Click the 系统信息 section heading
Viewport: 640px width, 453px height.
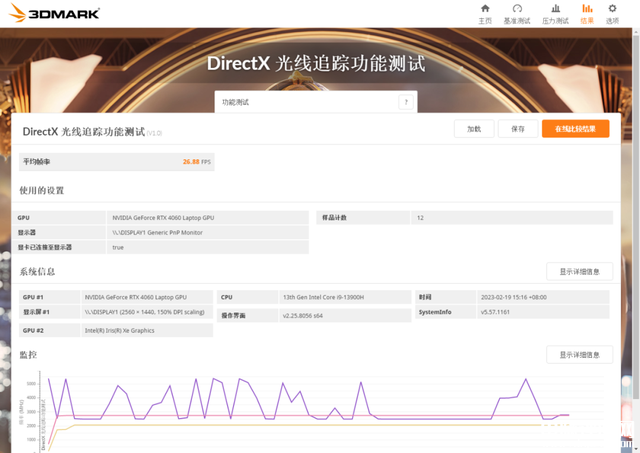pyautogui.click(x=37, y=272)
